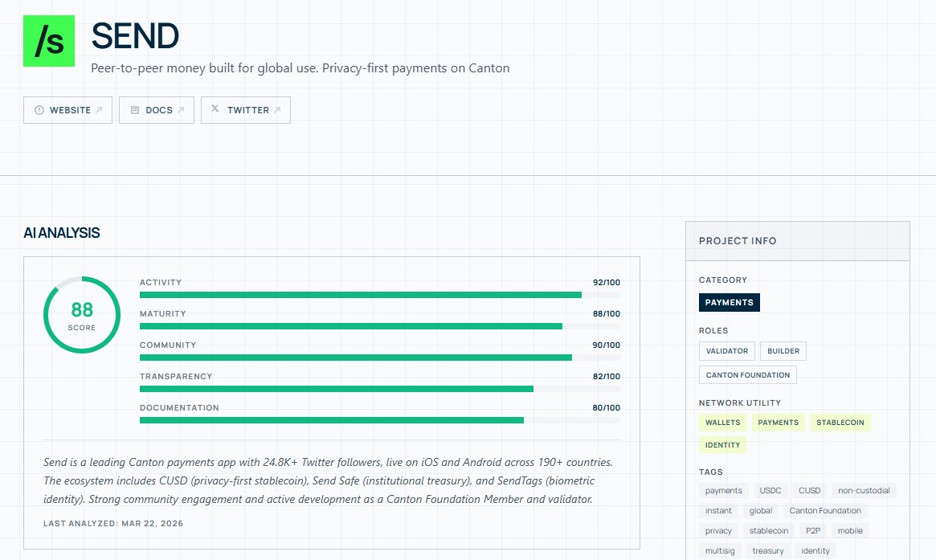Select the CANTON FOUNDATION role badge

tap(747, 375)
